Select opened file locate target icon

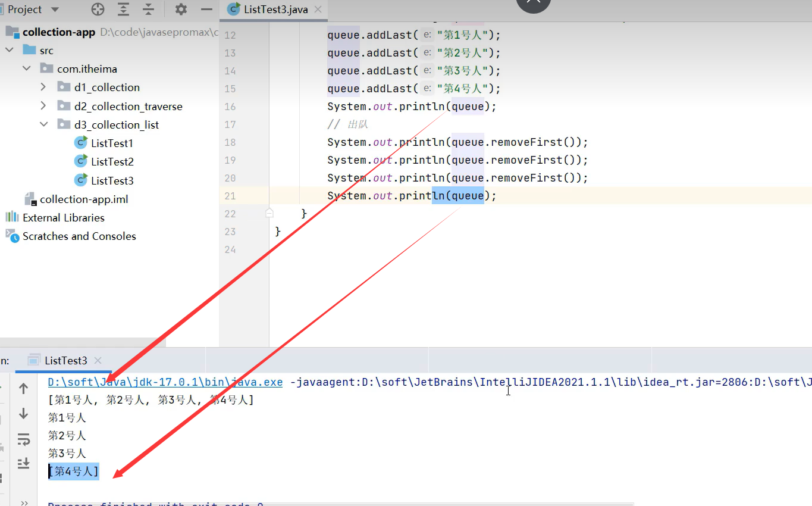[x=98, y=10]
